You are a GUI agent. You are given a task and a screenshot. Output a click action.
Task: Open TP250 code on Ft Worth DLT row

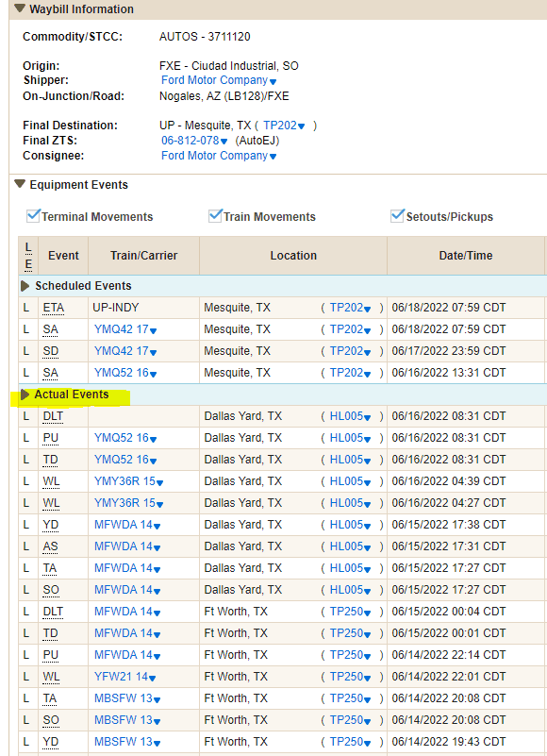tap(351, 612)
